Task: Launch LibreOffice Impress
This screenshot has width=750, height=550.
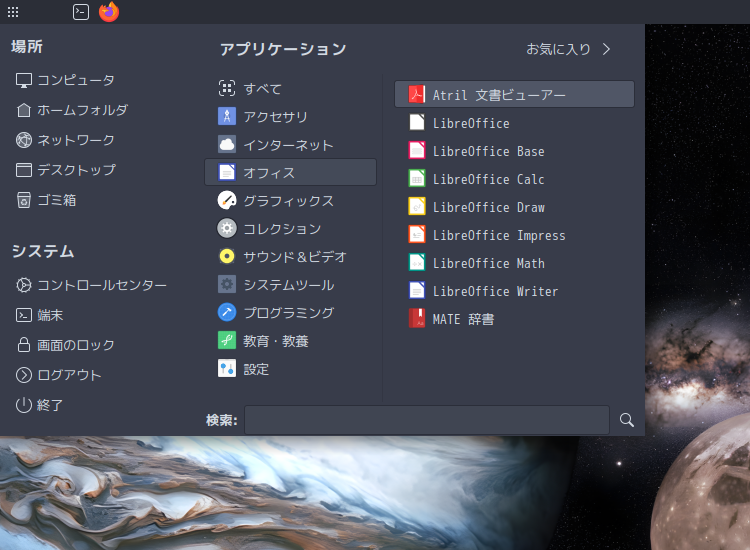Action: 514,234
